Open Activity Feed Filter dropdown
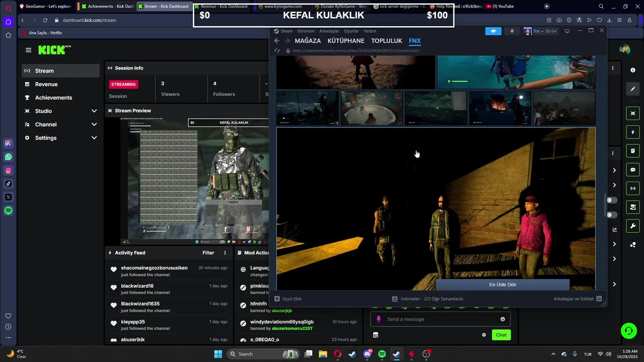This screenshot has width=644, height=362. [x=208, y=253]
